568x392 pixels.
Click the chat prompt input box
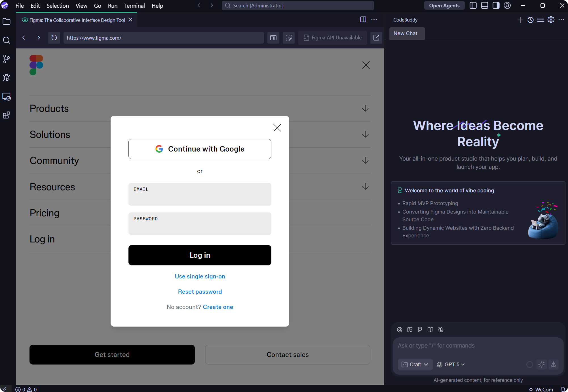point(478,346)
